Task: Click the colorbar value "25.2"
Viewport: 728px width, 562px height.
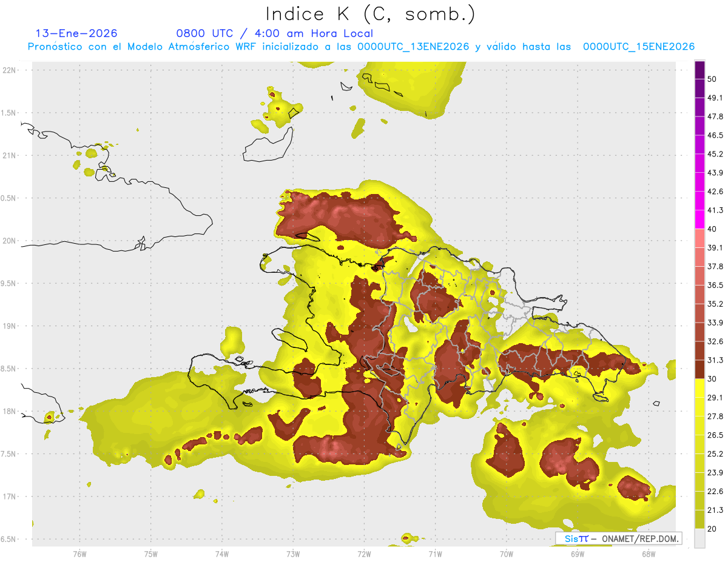Action: (715, 454)
